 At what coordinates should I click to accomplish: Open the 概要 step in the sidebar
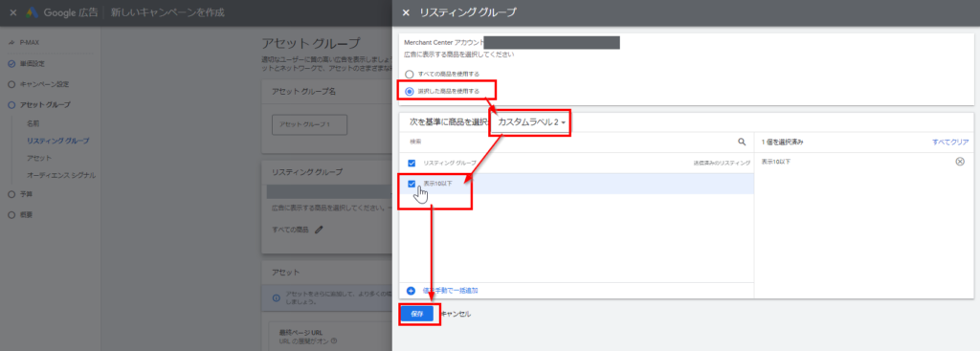coord(26,215)
